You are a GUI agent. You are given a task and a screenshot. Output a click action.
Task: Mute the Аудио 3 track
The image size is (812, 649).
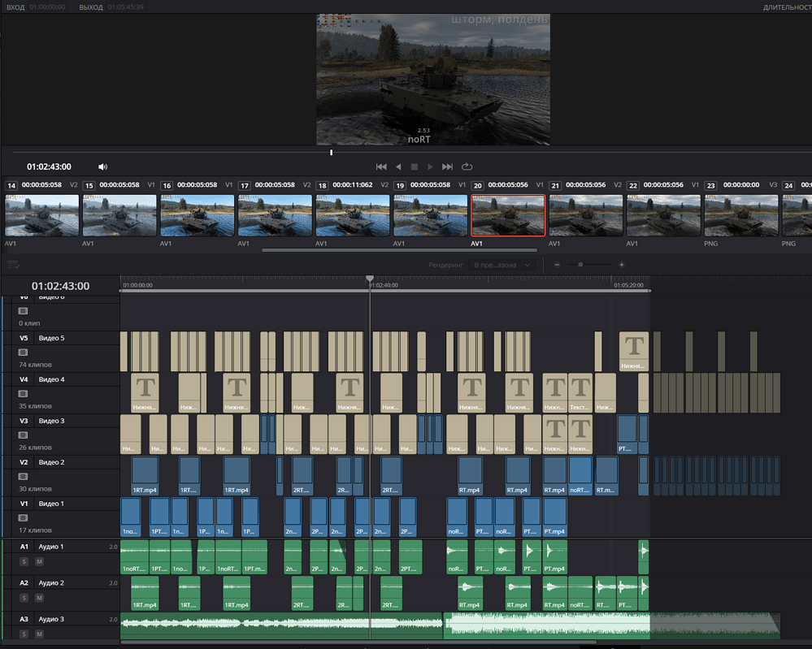point(39,634)
